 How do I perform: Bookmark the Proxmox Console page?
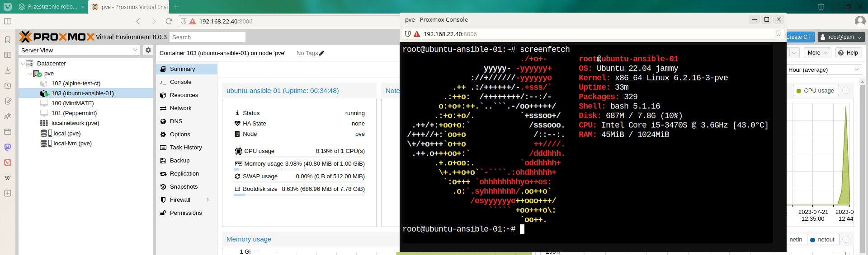point(778,34)
